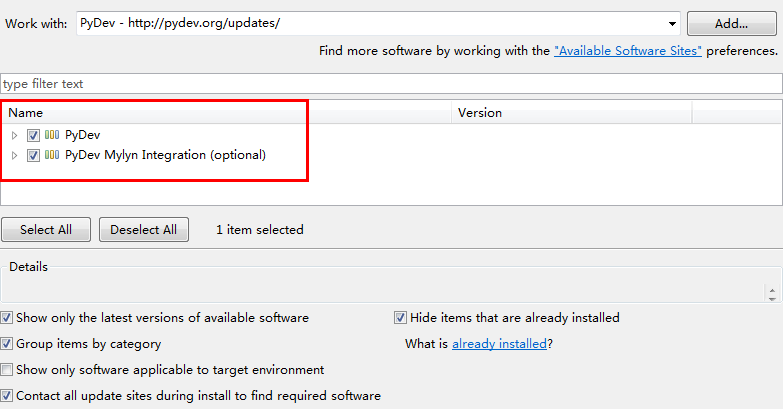Open the Work with dropdown arrow
This screenshot has height=409, width=783.
point(672,23)
